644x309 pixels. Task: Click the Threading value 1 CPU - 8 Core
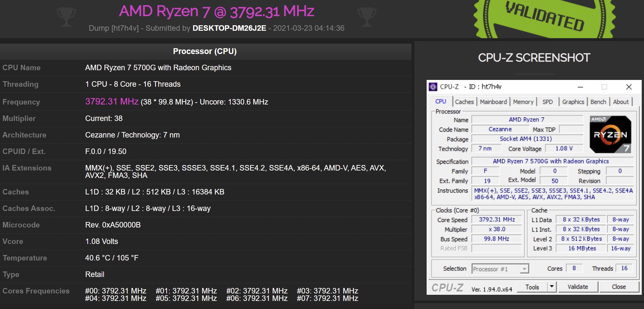pyautogui.click(x=133, y=84)
